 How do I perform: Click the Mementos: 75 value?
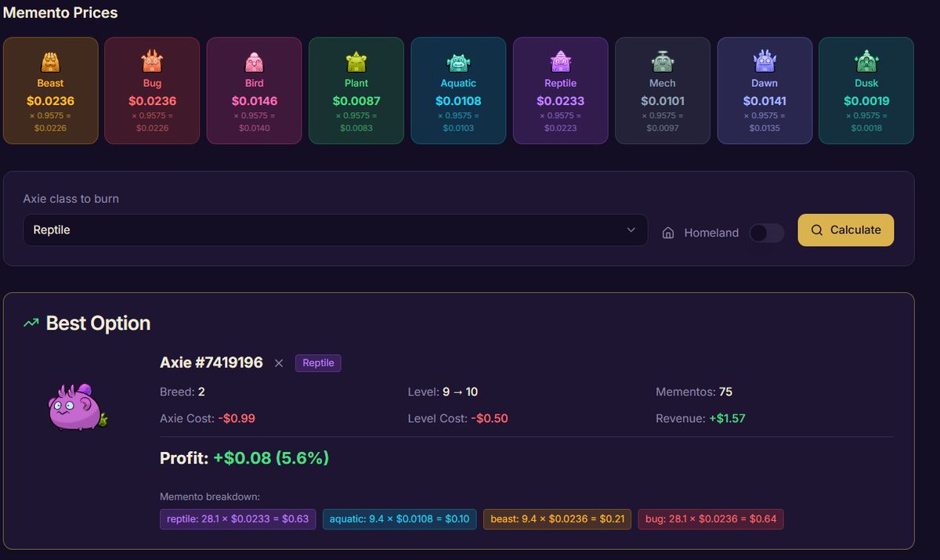coord(725,392)
